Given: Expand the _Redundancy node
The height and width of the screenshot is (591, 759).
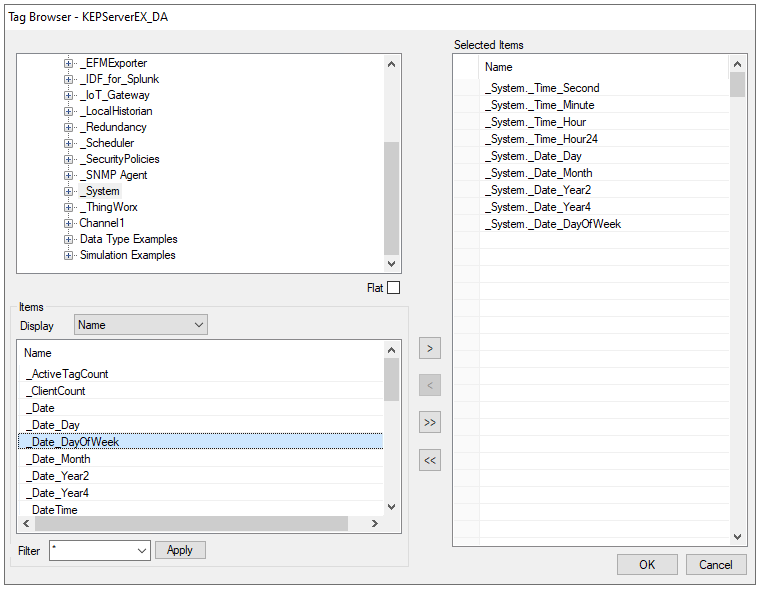Looking at the screenshot, I should (x=68, y=127).
